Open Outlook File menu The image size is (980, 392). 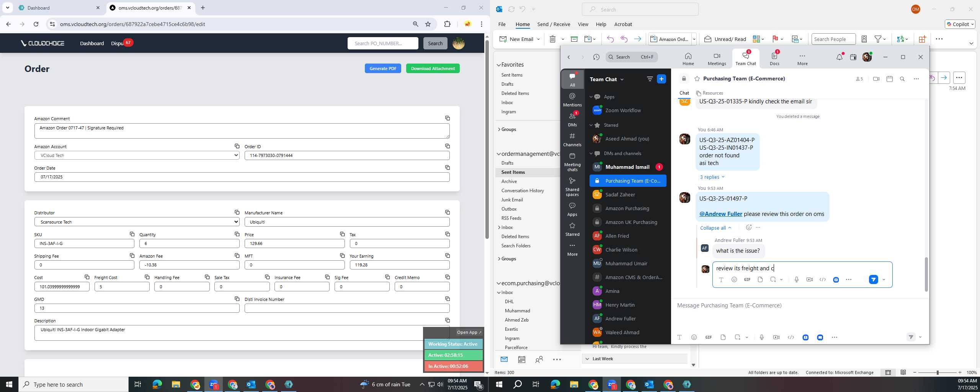pyautogui.click(x=501, y=24)
